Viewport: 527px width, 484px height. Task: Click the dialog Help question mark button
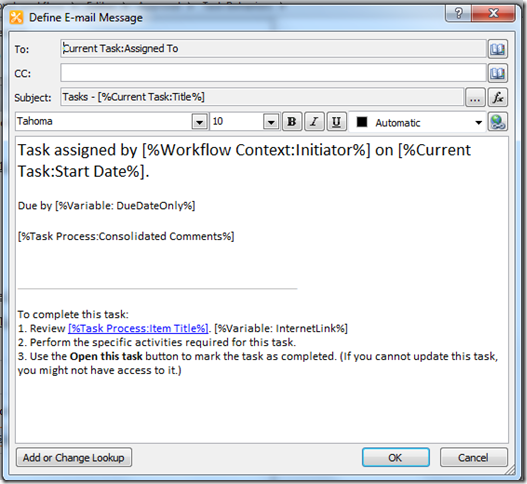click(x=458, y=13)
